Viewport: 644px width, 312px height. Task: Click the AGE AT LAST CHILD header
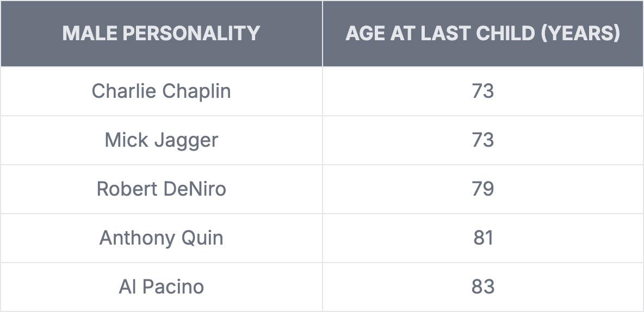click(x=482, y=34)
